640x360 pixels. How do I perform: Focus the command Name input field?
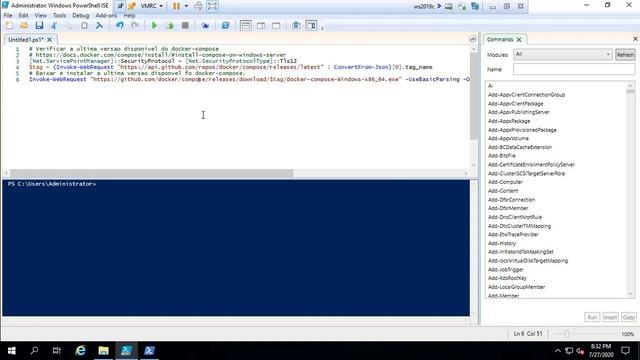pyautogui.click(x=574, y=69)
